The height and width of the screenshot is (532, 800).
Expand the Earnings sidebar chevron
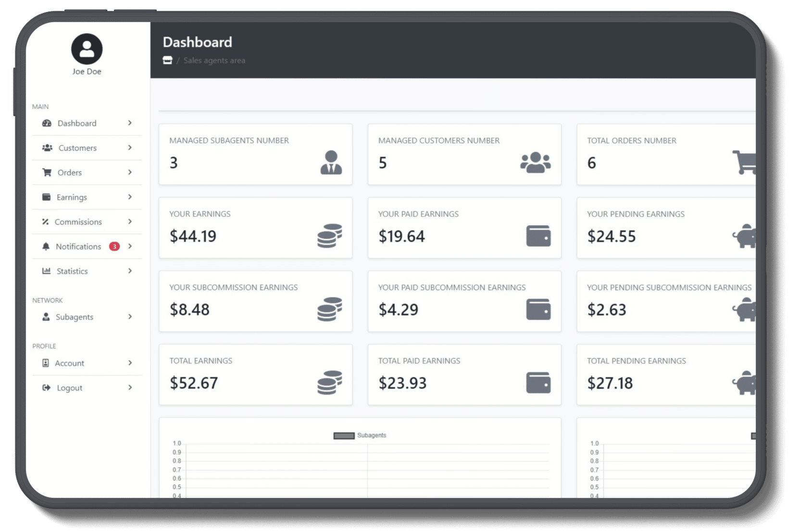[130, 197]
